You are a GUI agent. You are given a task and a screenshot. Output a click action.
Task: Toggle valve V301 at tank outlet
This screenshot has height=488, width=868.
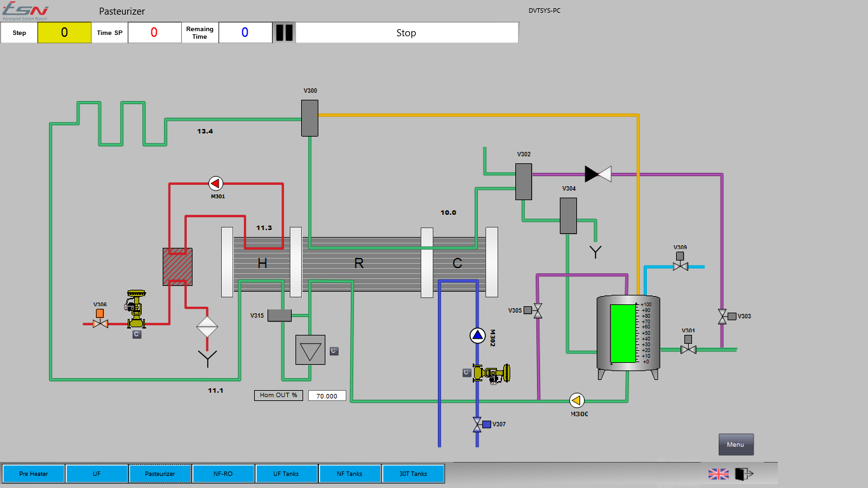pos(688,349)
